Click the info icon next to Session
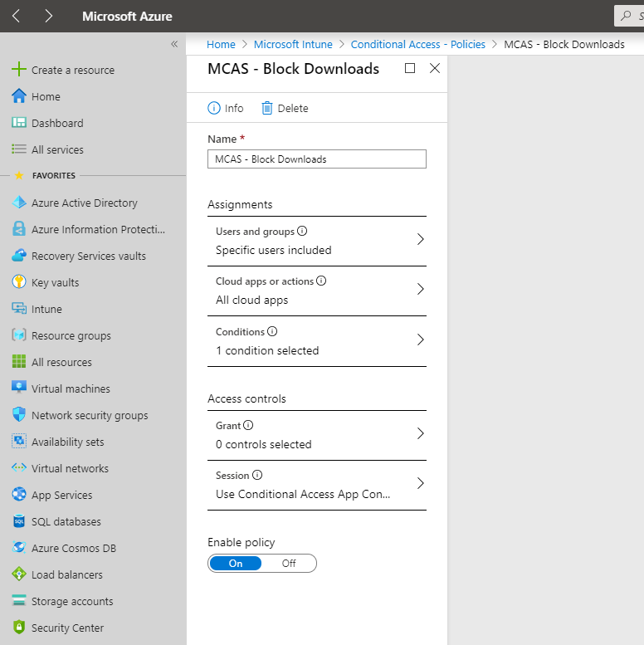Viewport: 644px width, 645px height. pos(257,475)
